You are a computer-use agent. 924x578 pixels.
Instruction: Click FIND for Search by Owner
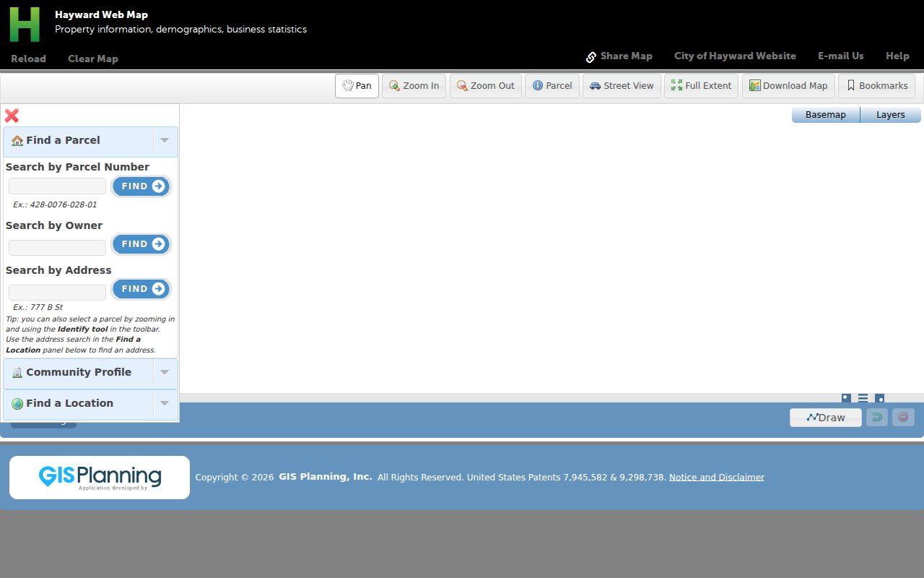click(x=141, y=244)
